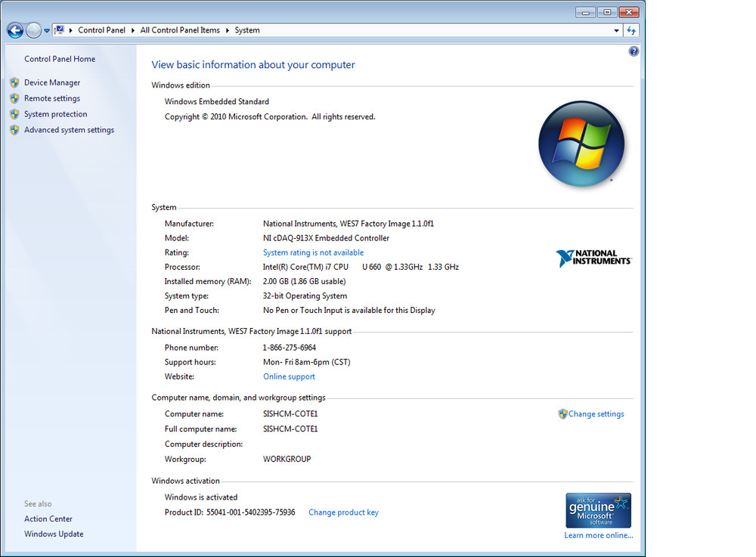The width and height of the screenshot is (756, 557).
Task: Click the Forward navigation arrow button
Action: 33,30
